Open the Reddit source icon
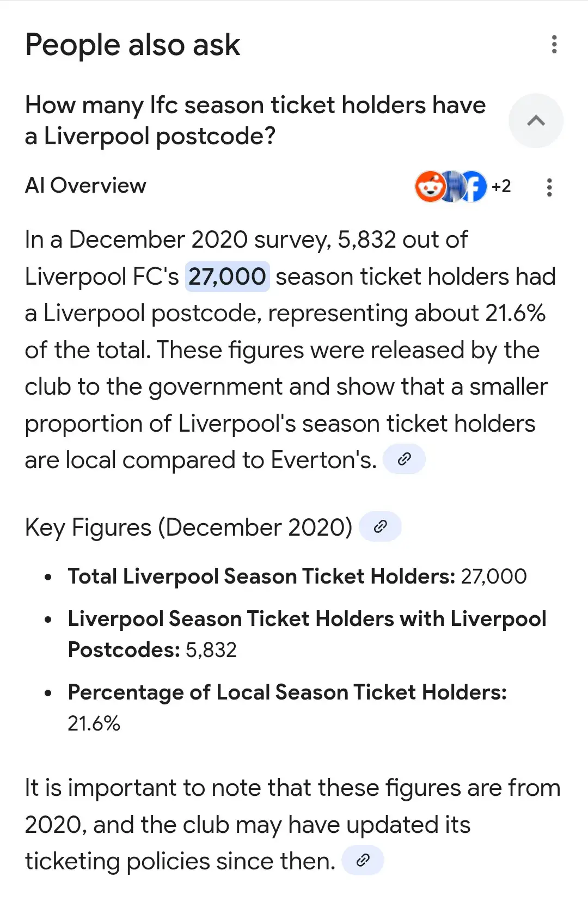Image resolution: width=588 pixels, height=908 pixels. 429,187
